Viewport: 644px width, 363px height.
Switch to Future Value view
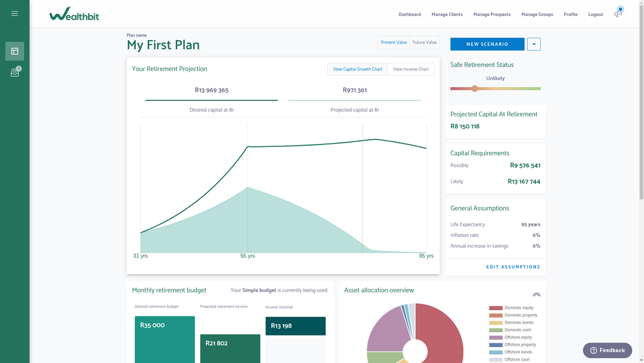pos(425,42)
